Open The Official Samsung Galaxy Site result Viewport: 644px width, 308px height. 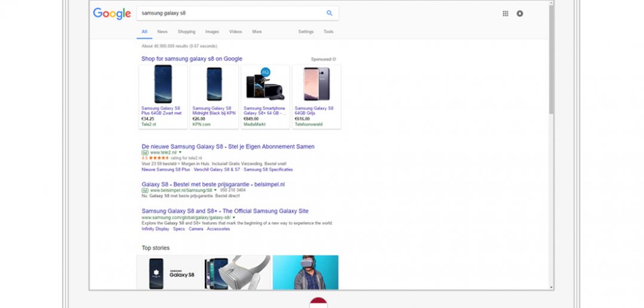(225, 211)
